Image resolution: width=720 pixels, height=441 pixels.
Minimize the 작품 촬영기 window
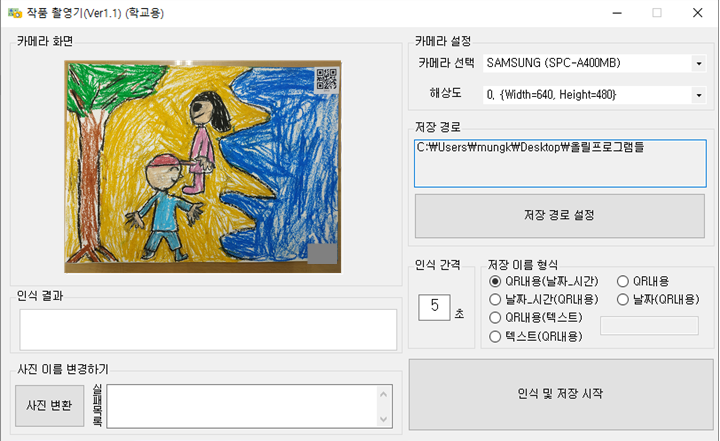point(611,14)
